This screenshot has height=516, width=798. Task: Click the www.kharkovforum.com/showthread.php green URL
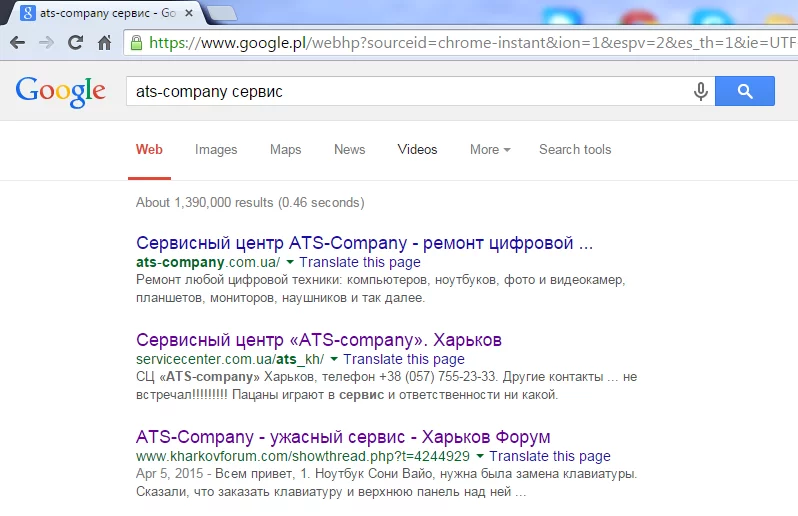click(x=303, y=456)
